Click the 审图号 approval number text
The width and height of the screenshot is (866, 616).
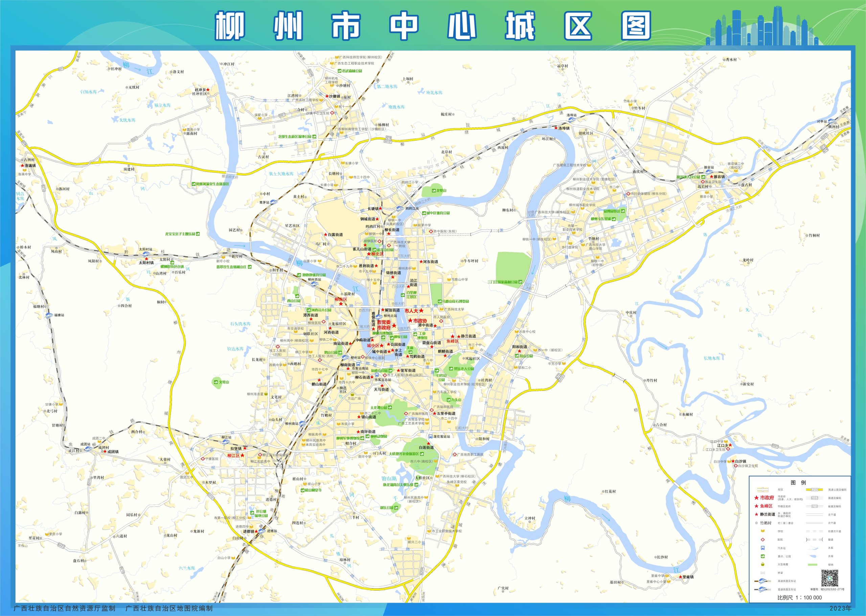pos(828,589)
